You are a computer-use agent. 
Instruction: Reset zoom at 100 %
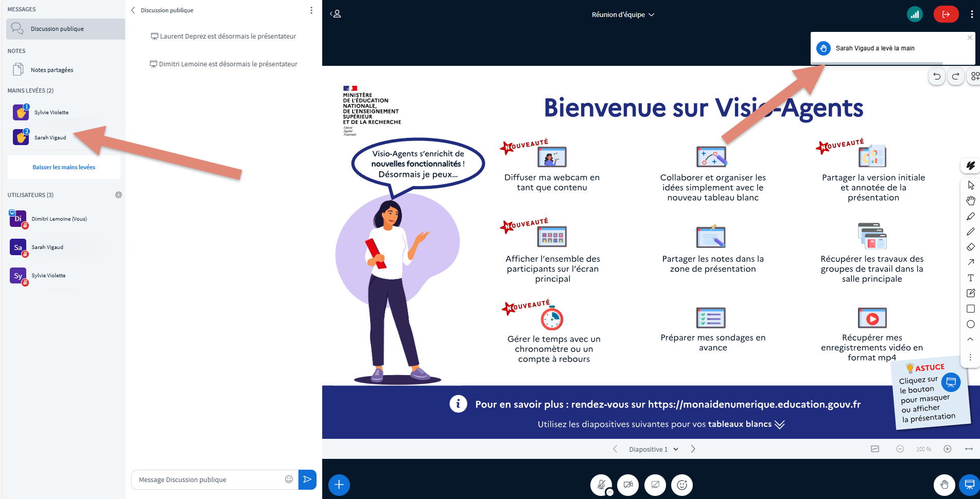[x=923, y=449]
